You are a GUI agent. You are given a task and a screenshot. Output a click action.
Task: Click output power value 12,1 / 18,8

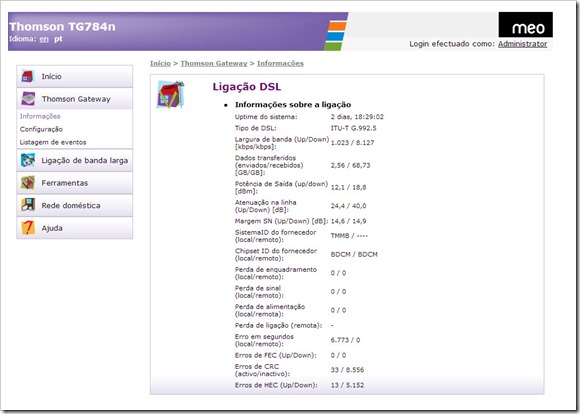[x=348, y=188]
